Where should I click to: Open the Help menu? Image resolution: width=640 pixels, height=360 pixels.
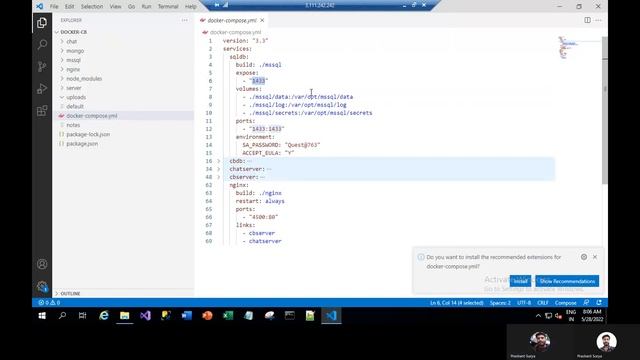coord(191,7)
